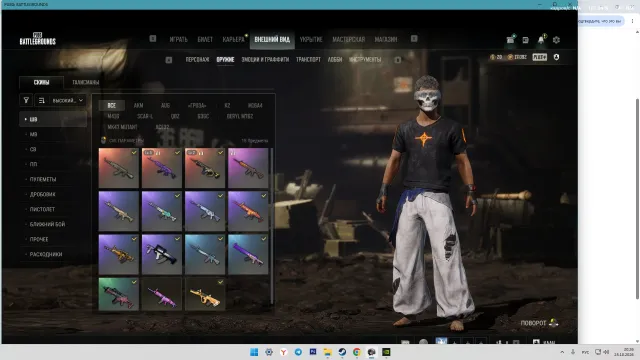Click the G-Coin currency balance
Screen dimensions: 640x360
(x=517, y=57)
